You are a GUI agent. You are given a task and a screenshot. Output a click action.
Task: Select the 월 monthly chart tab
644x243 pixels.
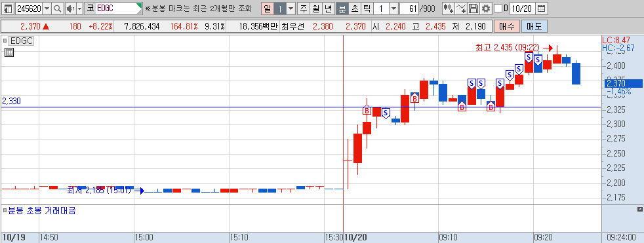coord(315,9)
